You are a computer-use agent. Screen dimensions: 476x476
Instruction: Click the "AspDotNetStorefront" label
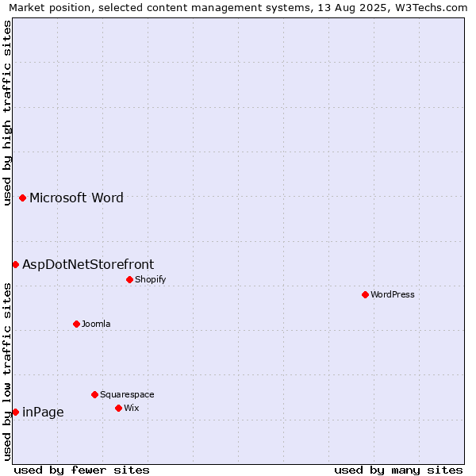click(88, 265)
